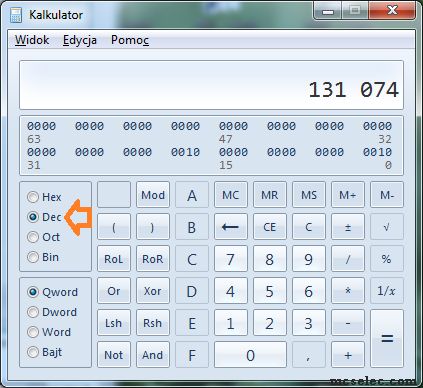
Task: Click the RoL rotate left key
Action: [x=114, y=259]
